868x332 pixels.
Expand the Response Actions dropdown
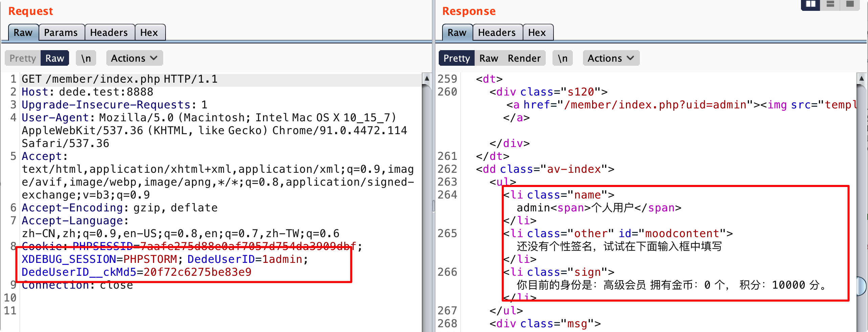click(x=611, y=58)
